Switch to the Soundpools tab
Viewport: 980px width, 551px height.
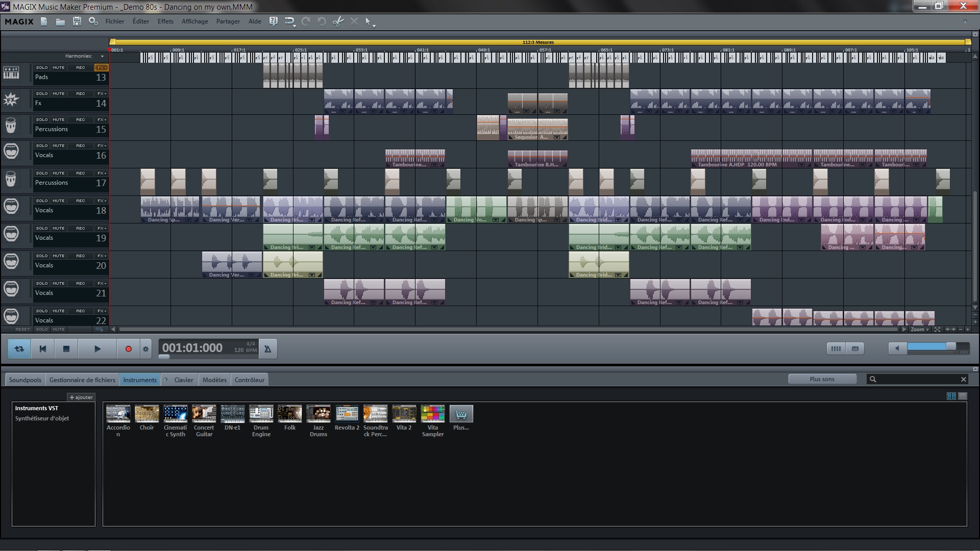pyautogui.click(x=24, y=380)
